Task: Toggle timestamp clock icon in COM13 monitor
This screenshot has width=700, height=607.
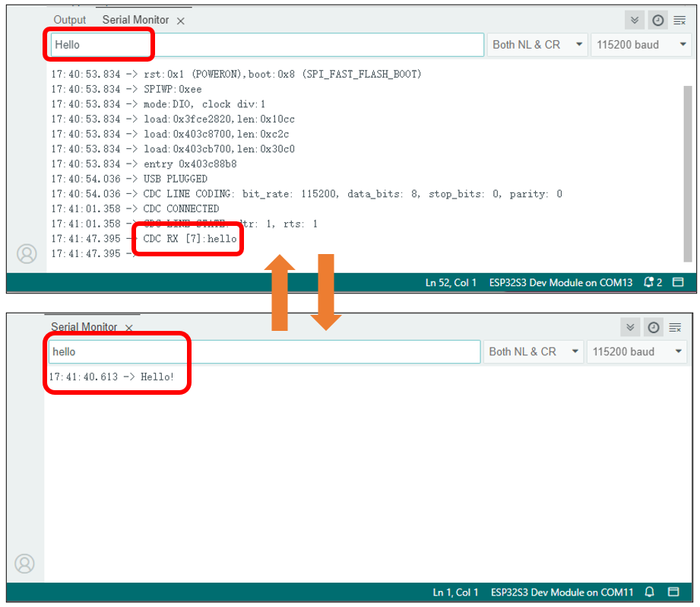Action: tap(657, 20)
